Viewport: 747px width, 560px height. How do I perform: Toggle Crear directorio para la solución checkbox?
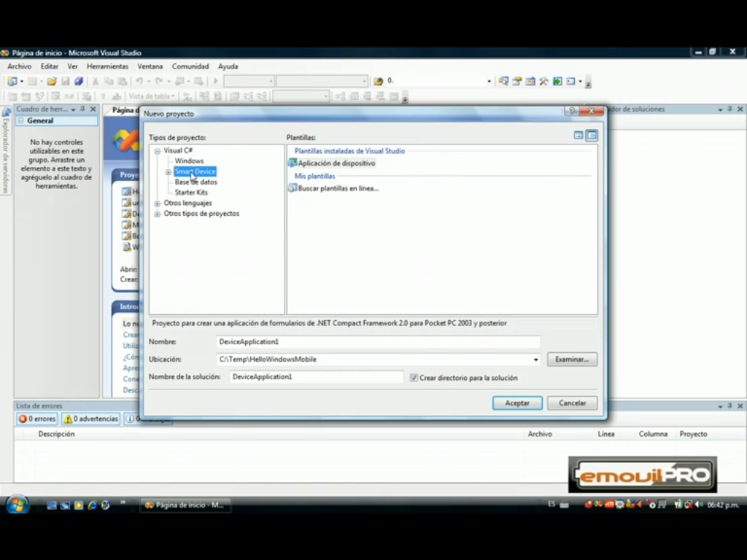[414, 378]
